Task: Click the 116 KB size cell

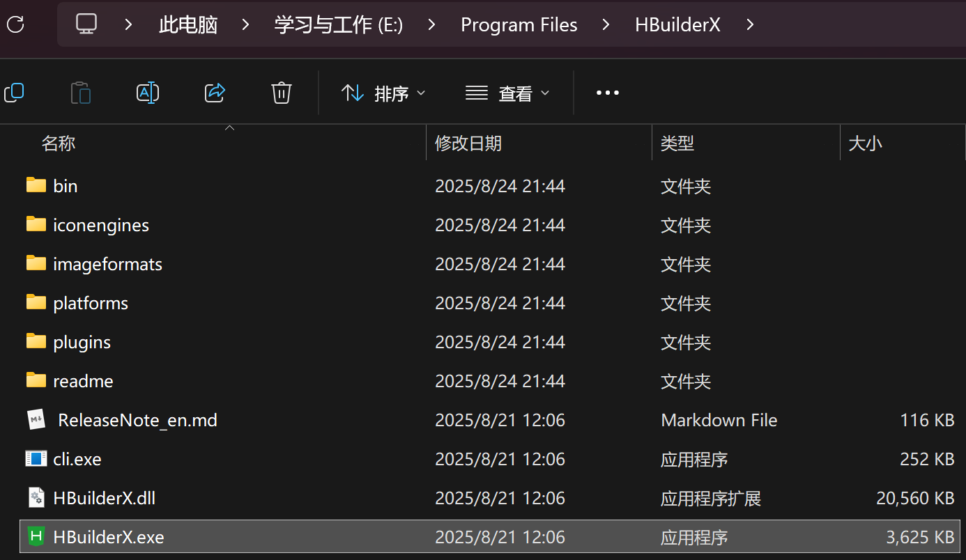Action: [927, 420]
